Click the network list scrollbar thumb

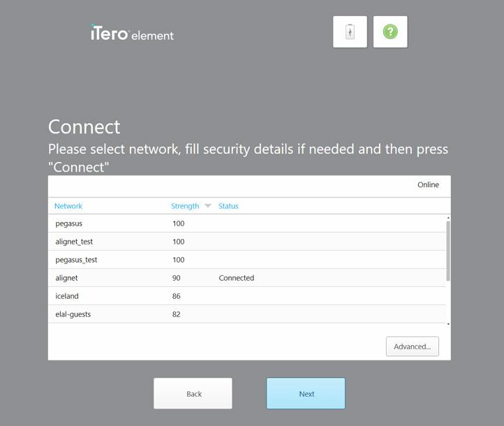448,251
